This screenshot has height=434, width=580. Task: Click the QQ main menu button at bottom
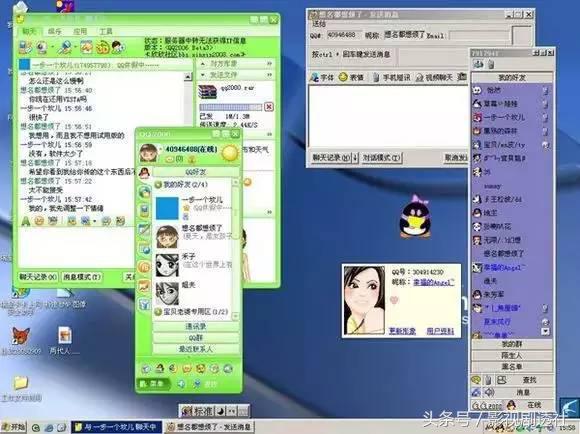[153, 384]
